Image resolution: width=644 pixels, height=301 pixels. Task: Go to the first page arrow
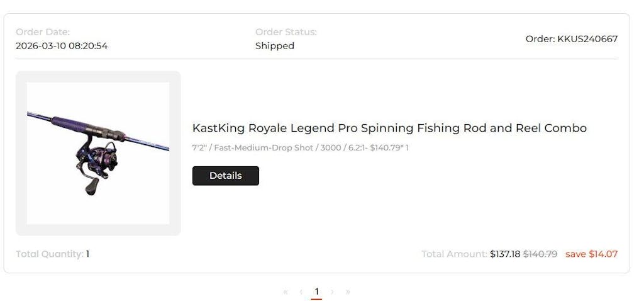286,292
